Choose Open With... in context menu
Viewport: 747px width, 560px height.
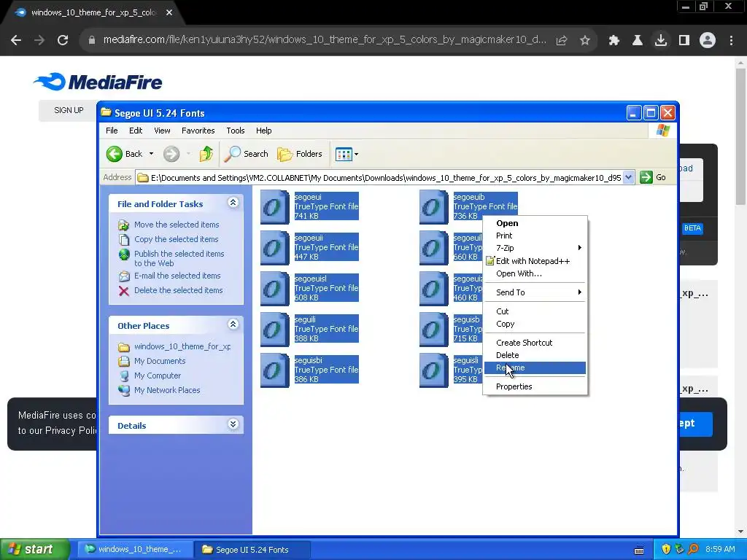coord(535,273)
